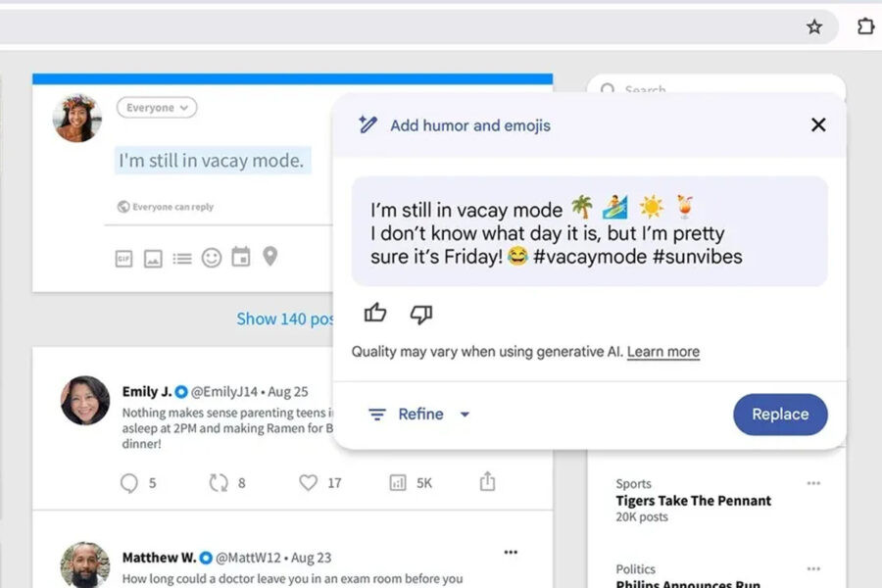
Task: Open the Tigers Take The Pennant trend
Action: coord(693,501)
